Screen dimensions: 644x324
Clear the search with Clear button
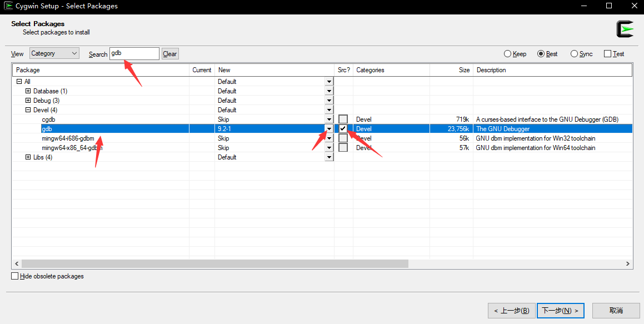(170, 54)
